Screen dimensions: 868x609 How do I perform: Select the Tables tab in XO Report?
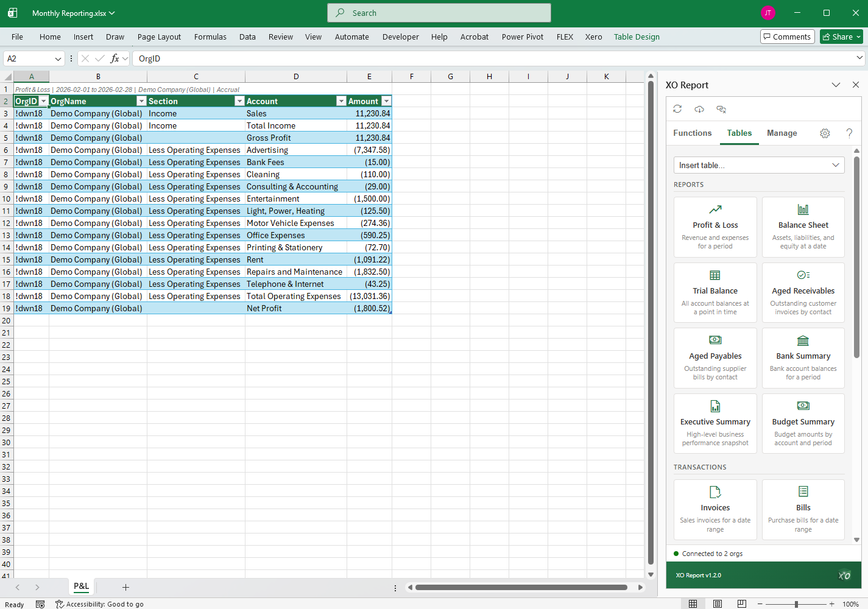point(739,133)
